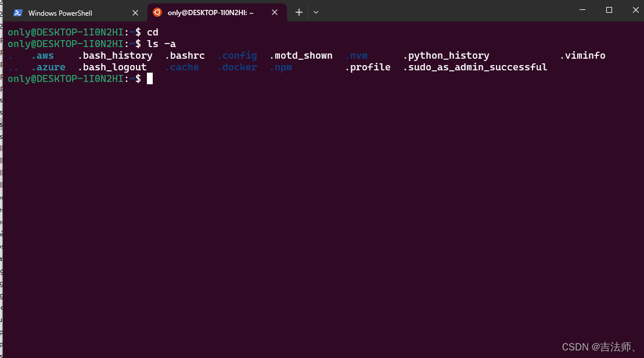This screenshot has width=644, height=358.
Task: Click the .nvm directory name
Action: pos(356,55)
